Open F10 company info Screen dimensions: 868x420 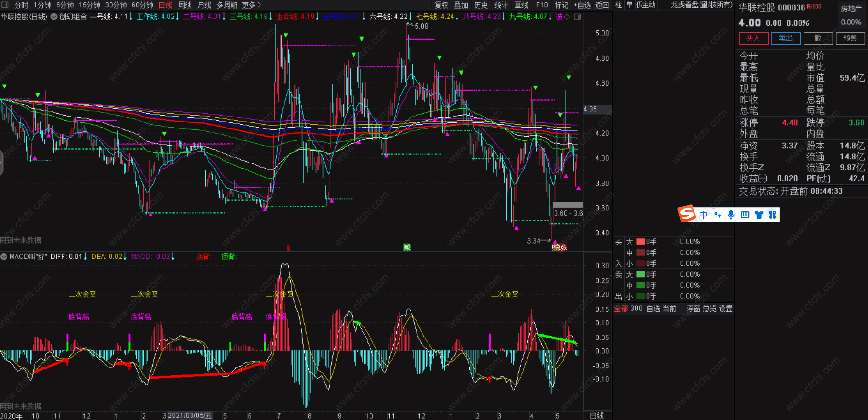click(542, 5)
